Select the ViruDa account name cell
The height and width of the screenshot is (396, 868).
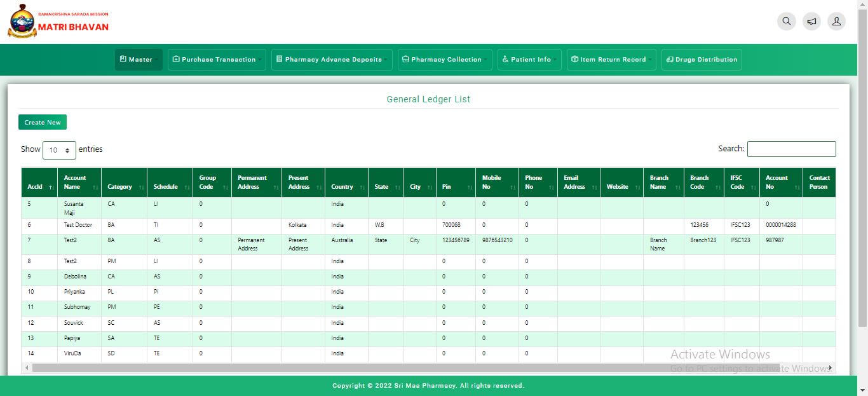79,353
